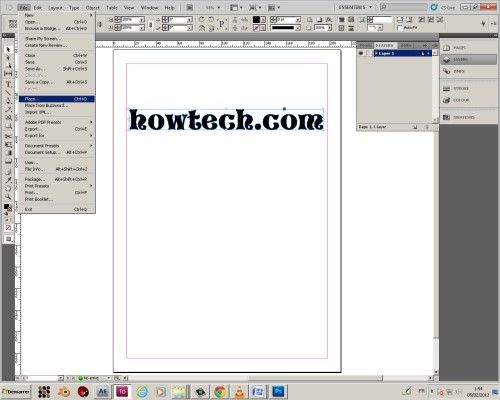The height and width of the screenshot is (400, 500).
Task: Open the zoom level dropdown in menu bar
Action: 213,7
